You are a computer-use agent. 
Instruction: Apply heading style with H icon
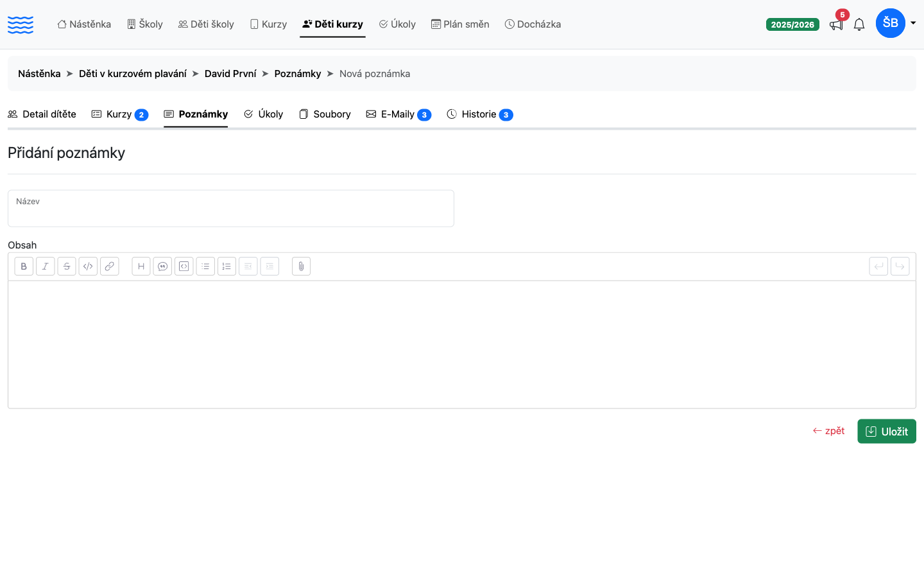coord(141,267)
